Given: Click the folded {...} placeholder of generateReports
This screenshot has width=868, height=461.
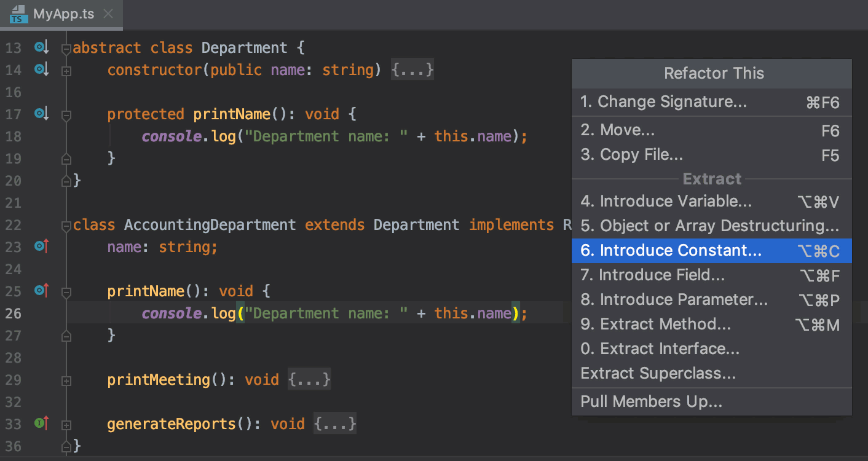Looking at the screenshot, I should 334,424.
